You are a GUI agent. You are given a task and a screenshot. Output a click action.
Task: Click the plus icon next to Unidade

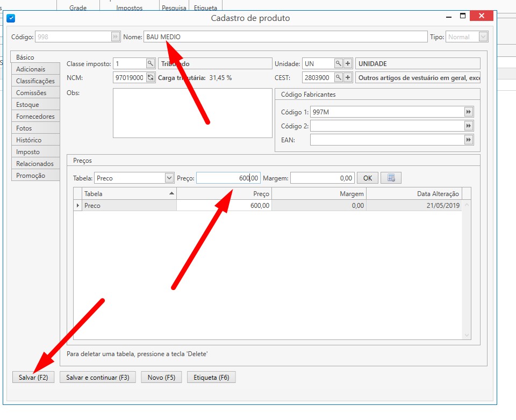(348, 63)
